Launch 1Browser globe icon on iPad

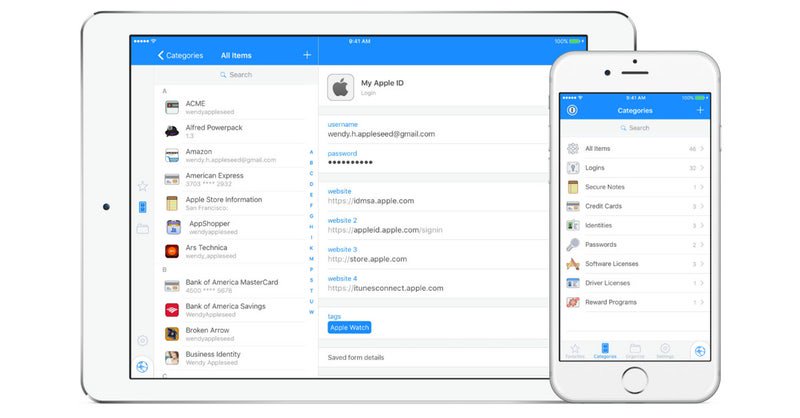pyautogui.click(x=142, y=366)
